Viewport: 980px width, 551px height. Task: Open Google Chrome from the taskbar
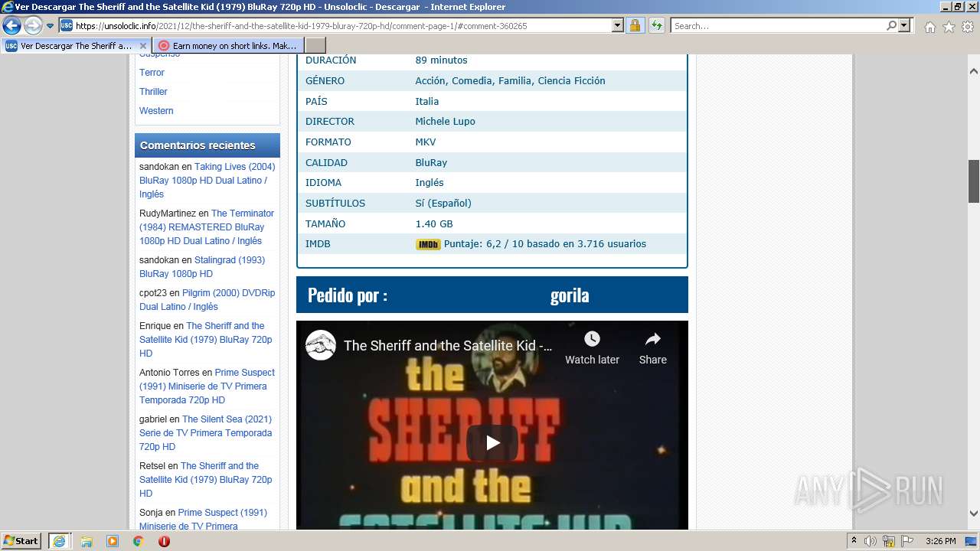(138, 541)
